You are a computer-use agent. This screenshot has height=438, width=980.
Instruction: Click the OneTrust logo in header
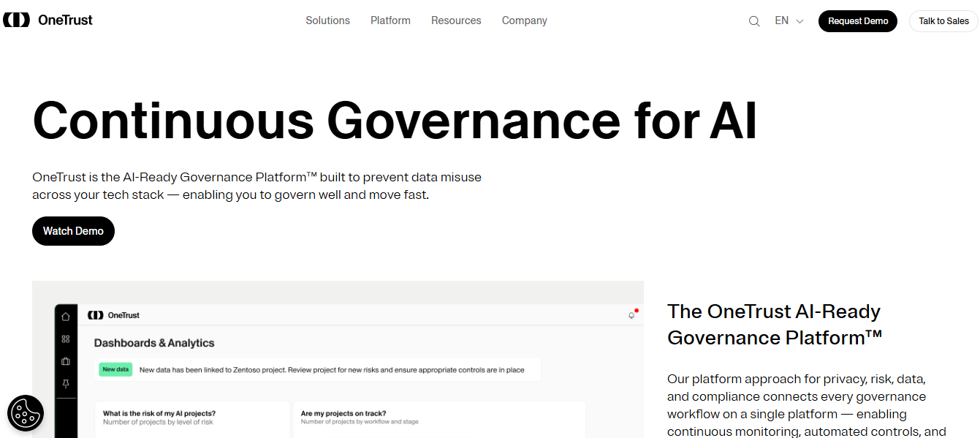coord(48,20)
